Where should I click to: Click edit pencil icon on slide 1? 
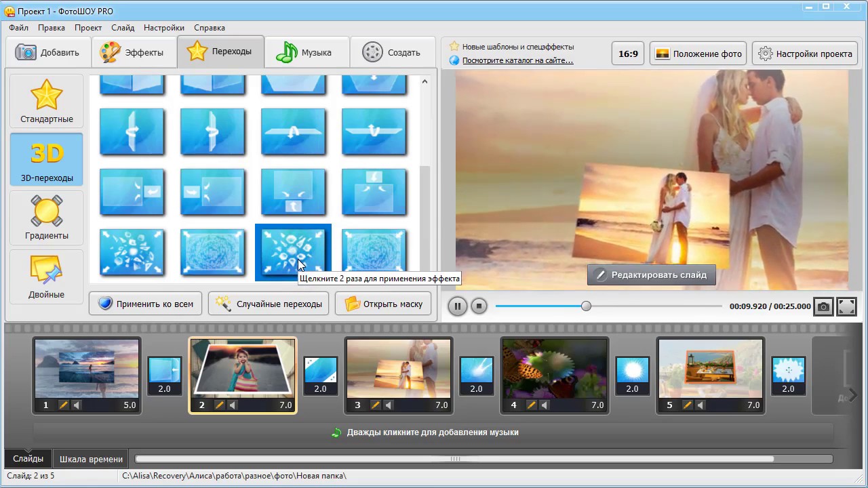(63, 405)
